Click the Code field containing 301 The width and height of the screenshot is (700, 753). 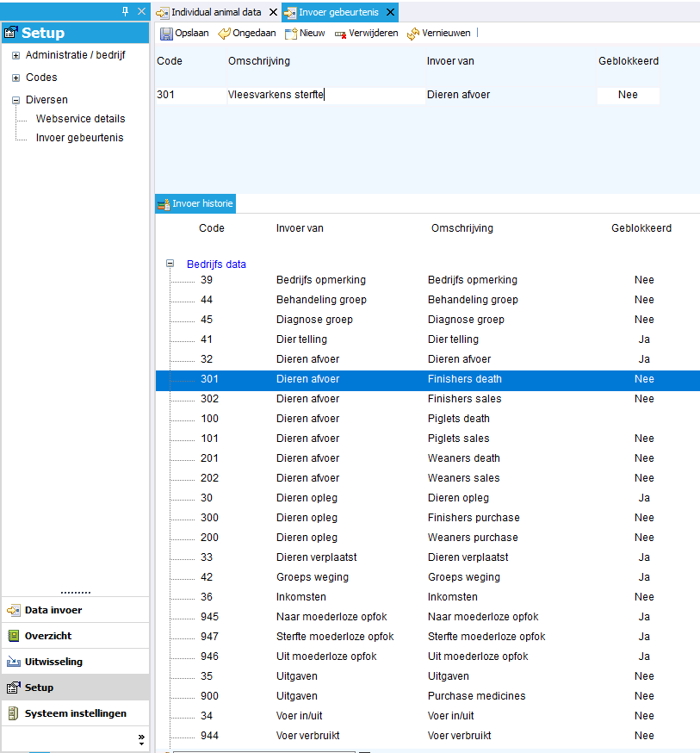coord(190,95)
